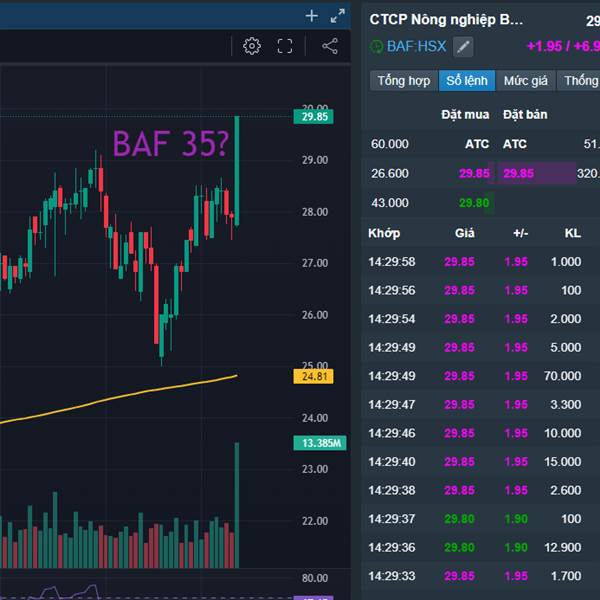
Task: Click the latest tall green candlestick
Action: coord(237,171)
